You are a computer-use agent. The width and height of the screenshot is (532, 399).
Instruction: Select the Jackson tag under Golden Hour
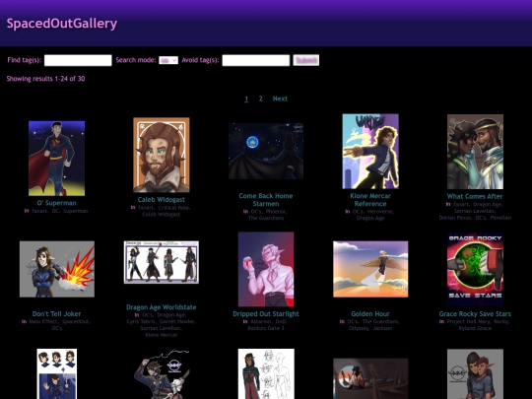[382, 328]
